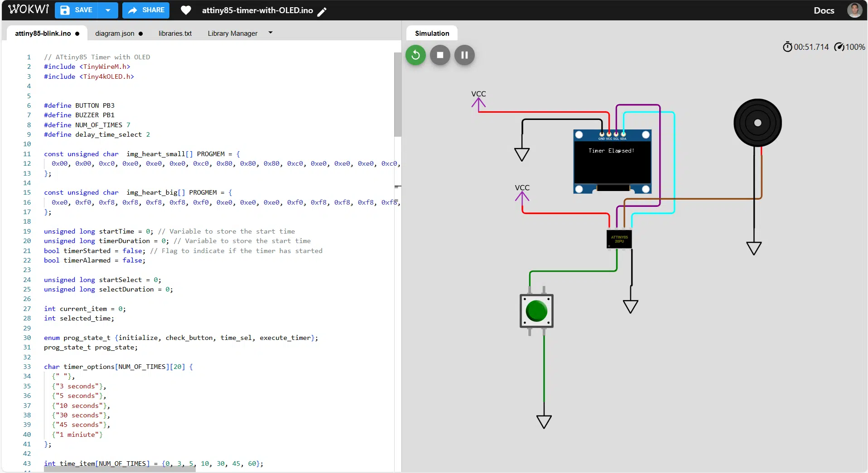Viewport: 868px width, 473px height.
Task: Edit project name with pencil icon
Action: pyautogui.click(x=322, y=12)
